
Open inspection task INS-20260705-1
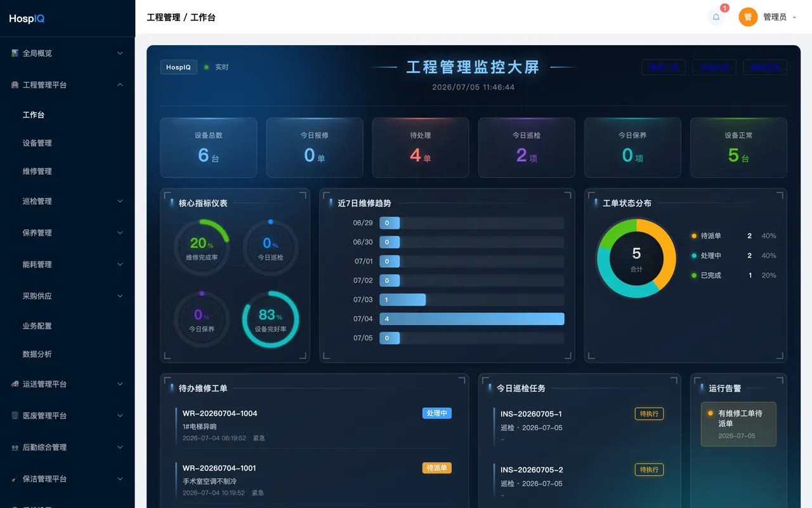tap(579, 426)
